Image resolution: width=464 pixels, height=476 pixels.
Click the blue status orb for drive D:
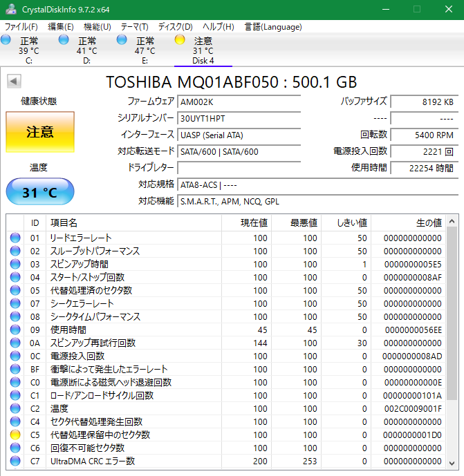pyautogui.click(x=64, y=39)
